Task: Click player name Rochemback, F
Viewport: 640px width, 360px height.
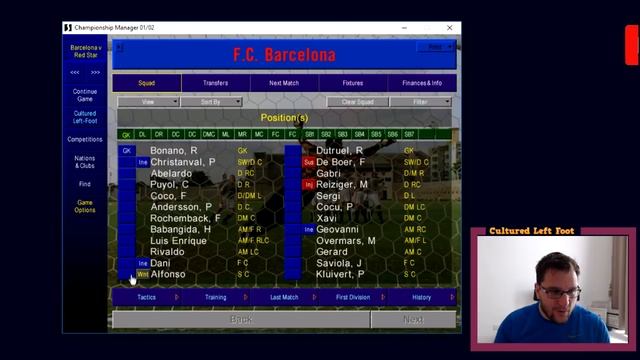Action: pos(185,218)
